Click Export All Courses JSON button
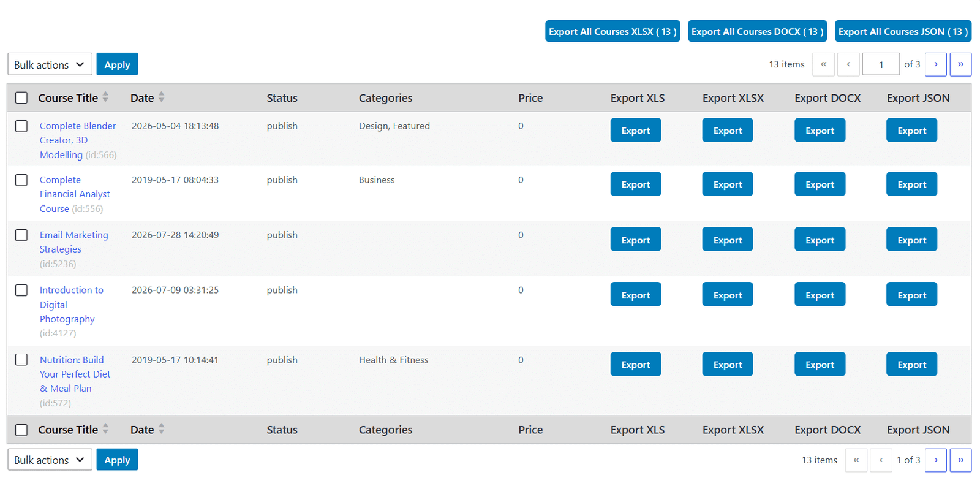The width and height of the screenshot is (980, 494). click(903, 31)
